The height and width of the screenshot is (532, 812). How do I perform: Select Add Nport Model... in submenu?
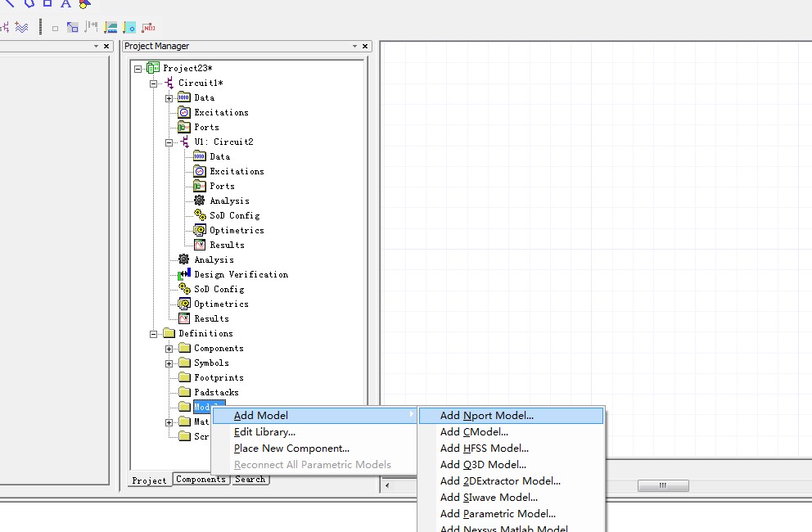511,416
